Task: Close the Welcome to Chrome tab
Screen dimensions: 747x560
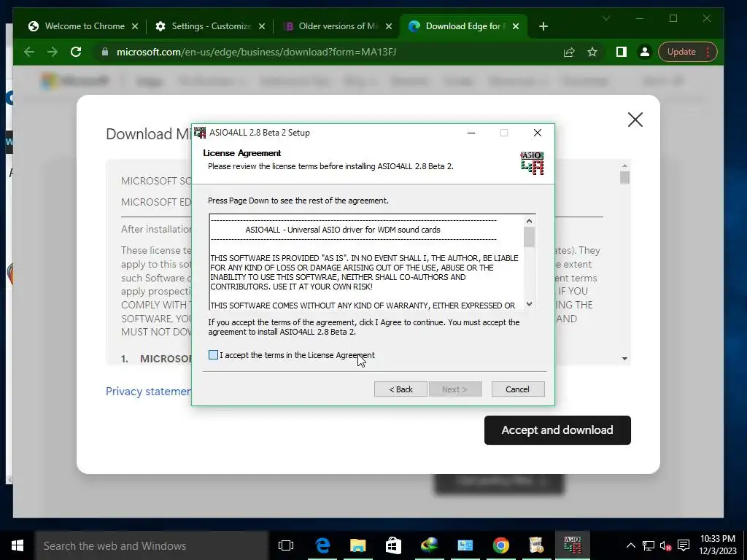Action: pos(135,26)
